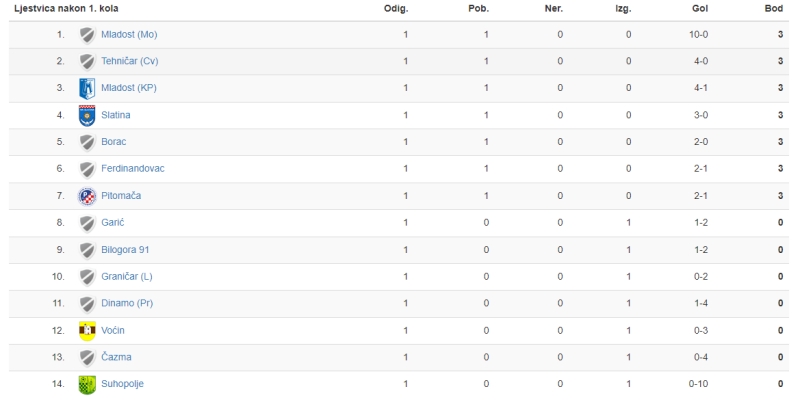Click the Pitomača club crest icon
This screenshot has height=400, width=800.
(87, 196)
